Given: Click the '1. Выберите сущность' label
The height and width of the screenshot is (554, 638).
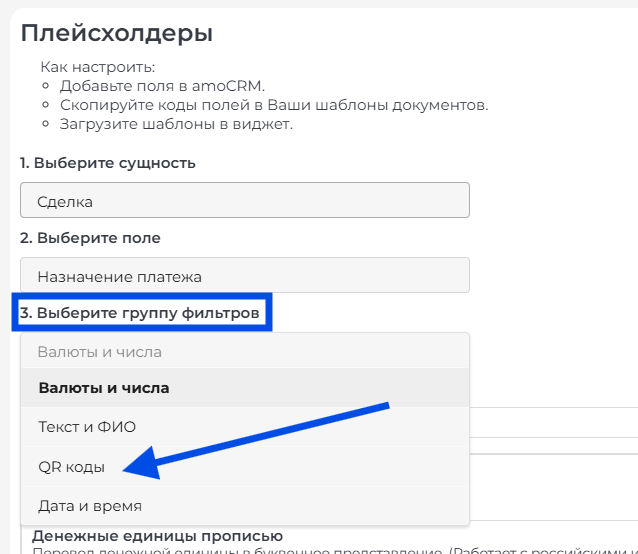Looking at the screenshot, I should 108,163.
